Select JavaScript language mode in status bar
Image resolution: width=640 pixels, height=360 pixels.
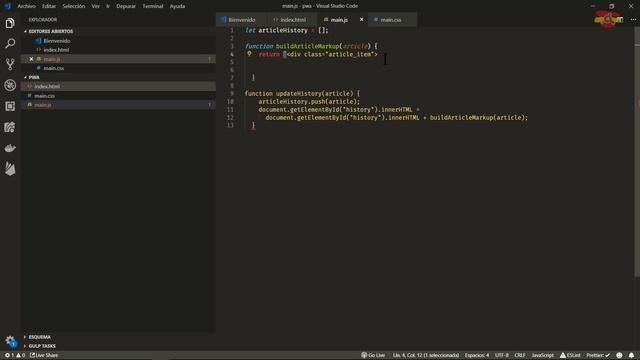pyautogui.click(x=542, y=355)
